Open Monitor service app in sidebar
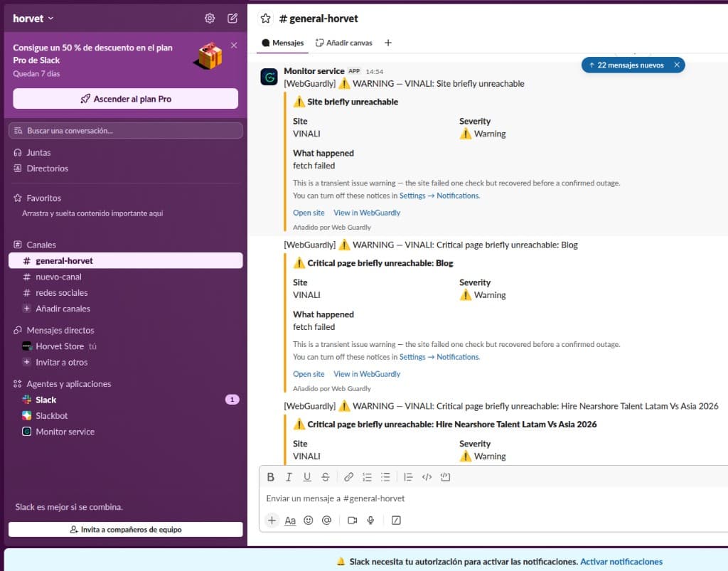This screenshot has width=728, height=571. tap(65, 431)
